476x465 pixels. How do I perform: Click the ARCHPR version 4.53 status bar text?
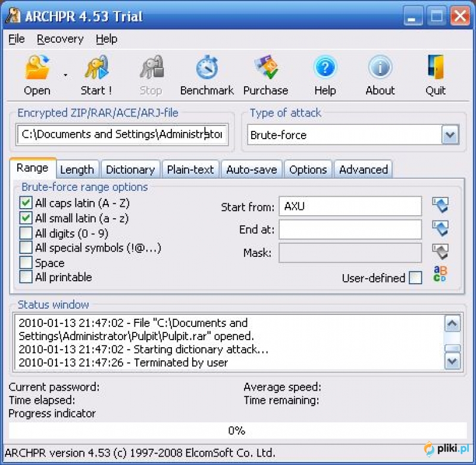(140, 453)
